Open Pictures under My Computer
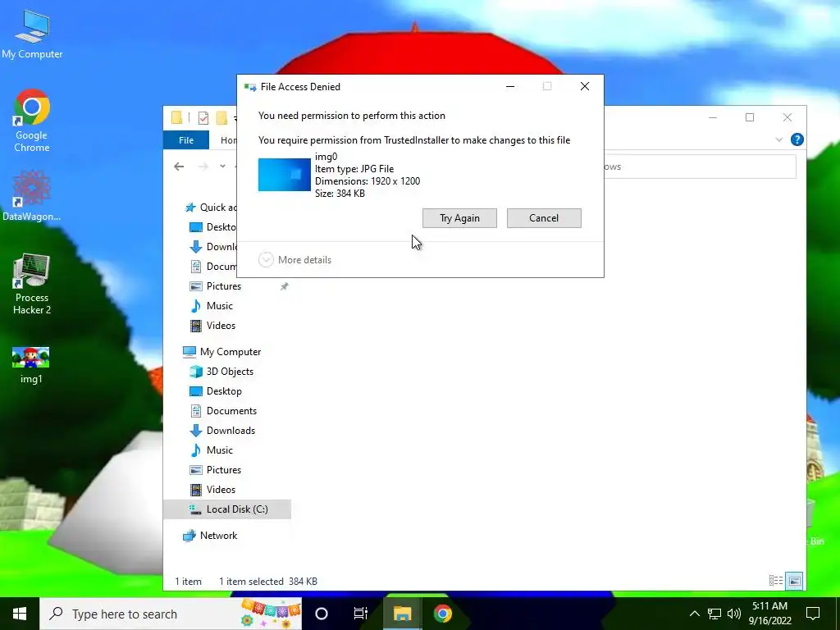 coord(216,470)
